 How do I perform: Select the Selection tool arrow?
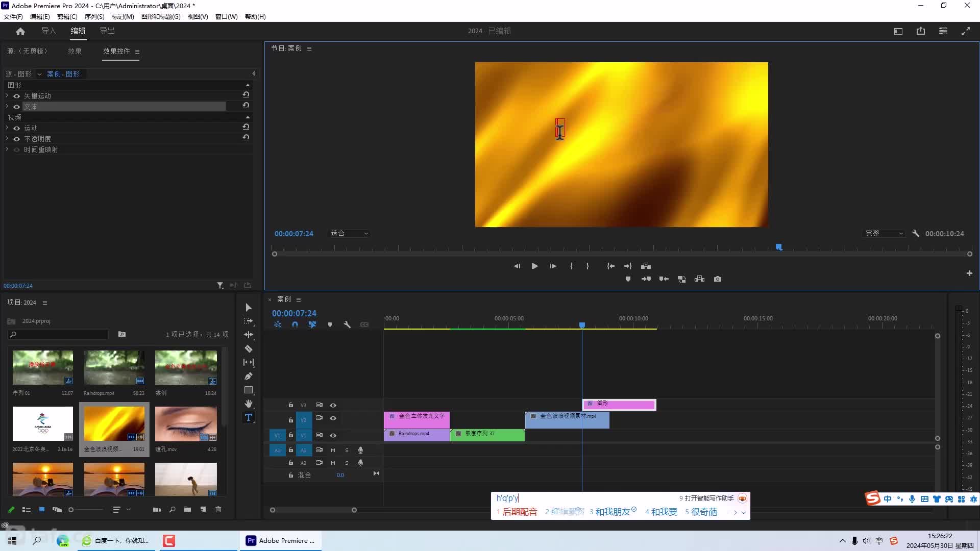[249, 307]
